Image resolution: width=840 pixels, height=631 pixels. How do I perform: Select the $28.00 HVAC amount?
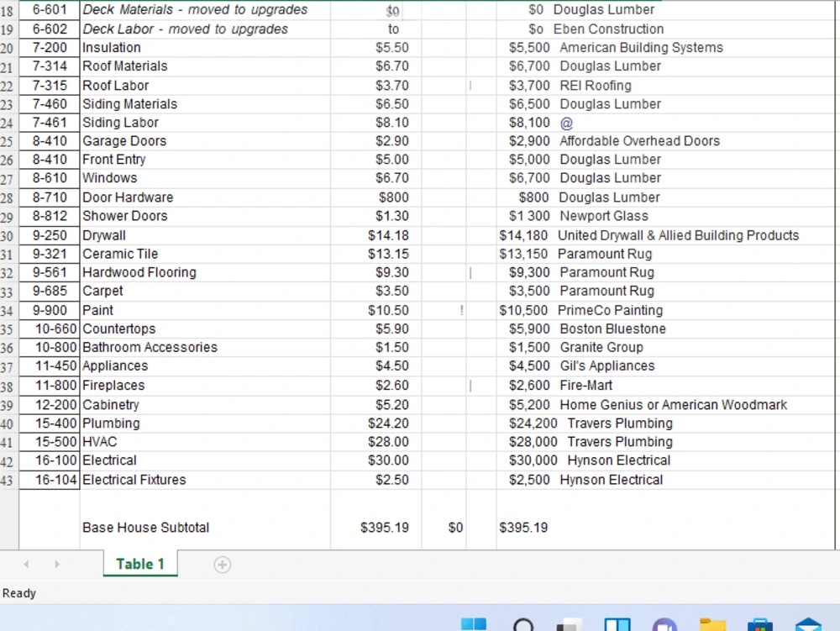click(x=388, y=442)
